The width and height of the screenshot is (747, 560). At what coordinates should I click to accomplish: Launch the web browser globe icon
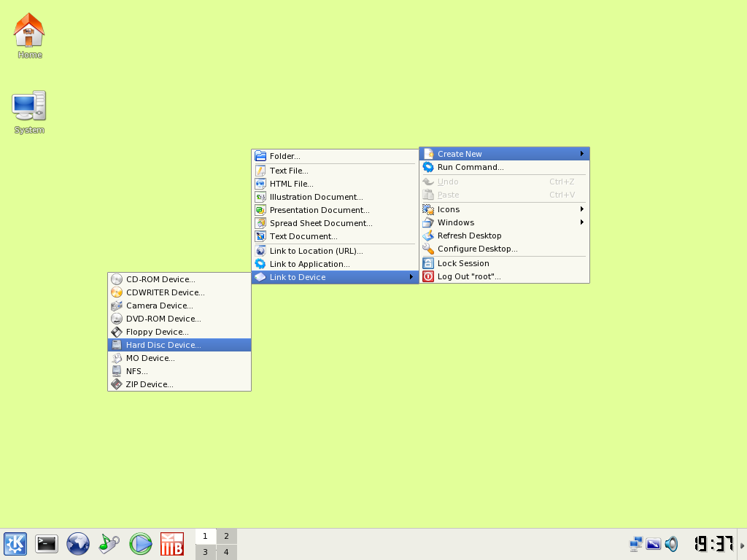pyautogui.click(x=77, y=544)
